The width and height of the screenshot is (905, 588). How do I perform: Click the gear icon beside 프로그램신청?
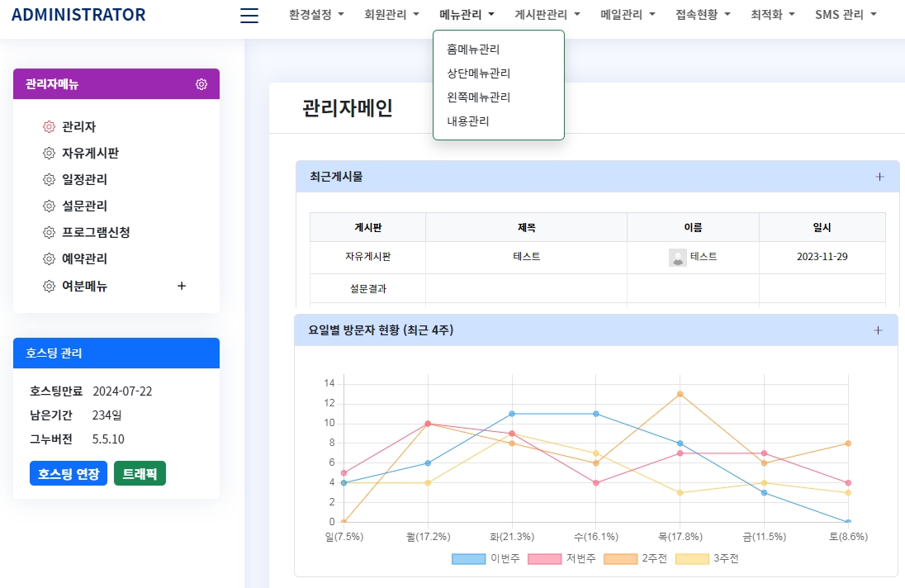[49, 233]
